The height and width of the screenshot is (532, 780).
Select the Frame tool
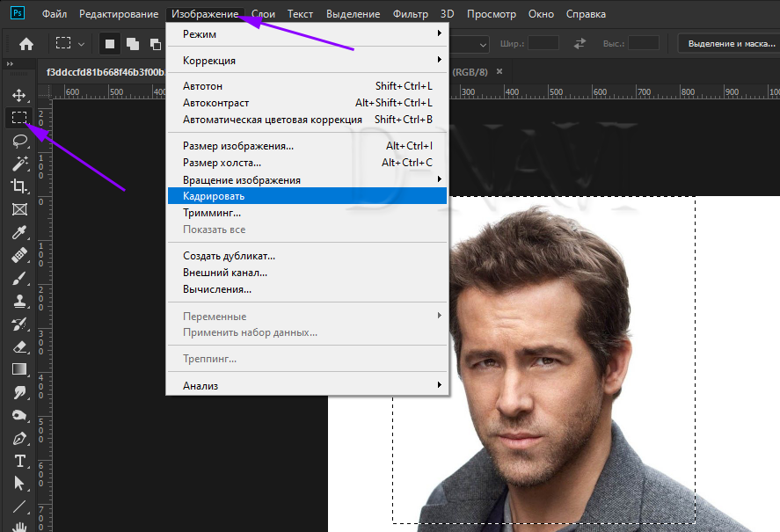point(19,209)
